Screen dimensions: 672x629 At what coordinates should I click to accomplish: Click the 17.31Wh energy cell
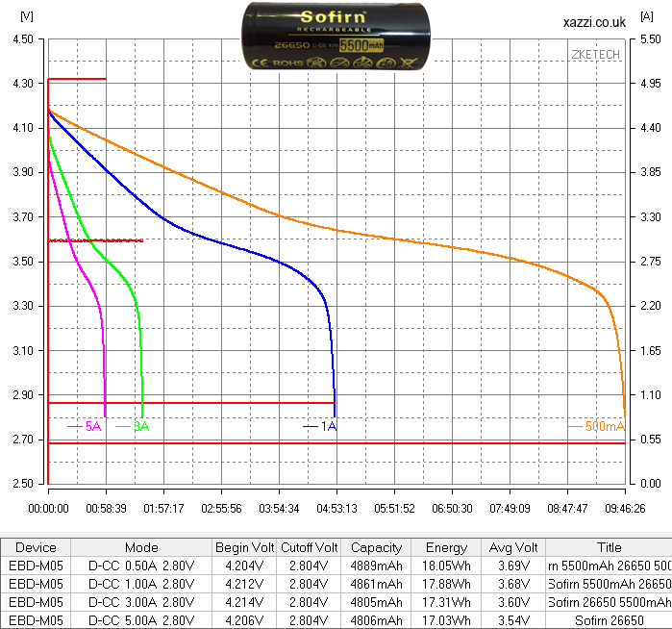(x=446, y=602)
